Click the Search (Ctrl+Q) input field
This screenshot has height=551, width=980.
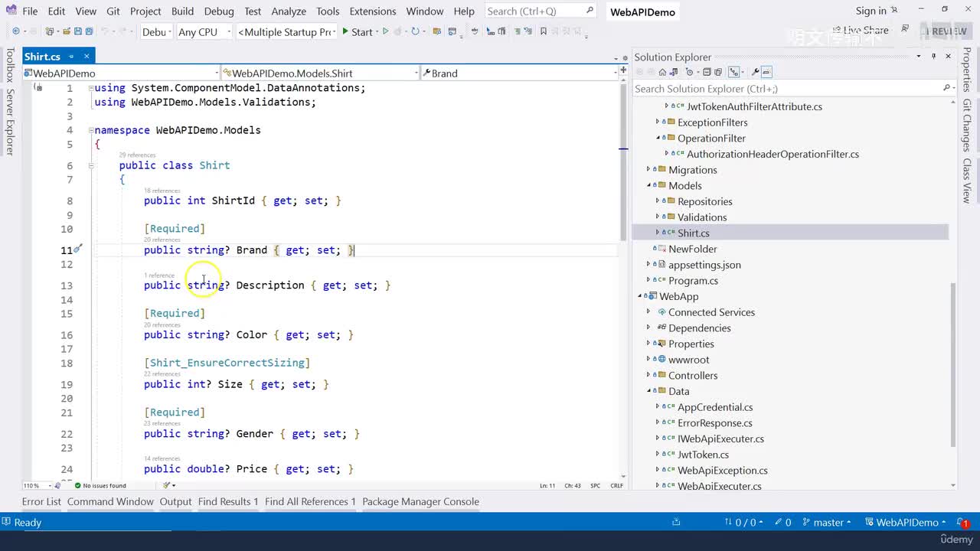pos(541,11)
